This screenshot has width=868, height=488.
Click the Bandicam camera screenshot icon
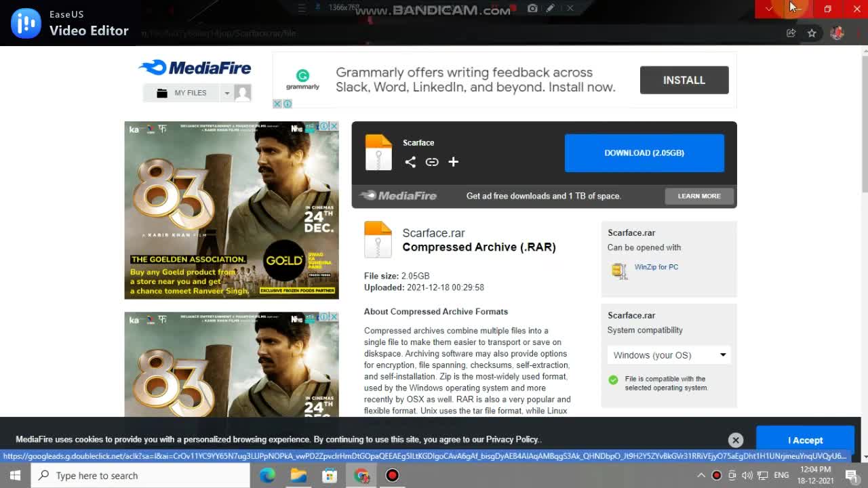[532, 8]
